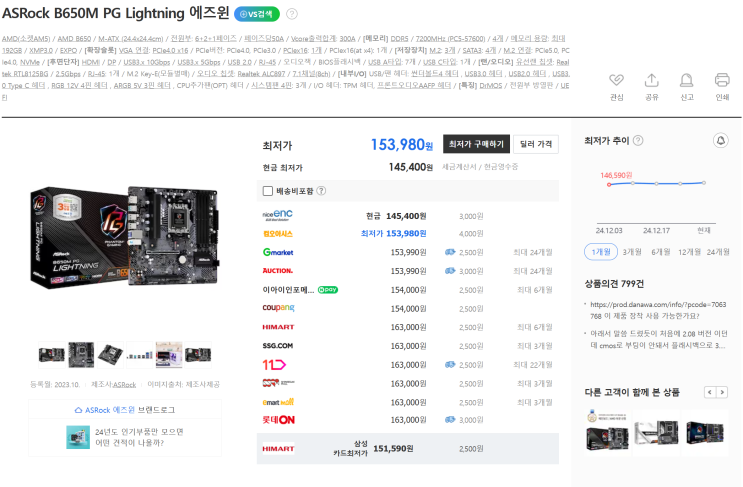Click the 신고 report siren icon

pos(687,80)
